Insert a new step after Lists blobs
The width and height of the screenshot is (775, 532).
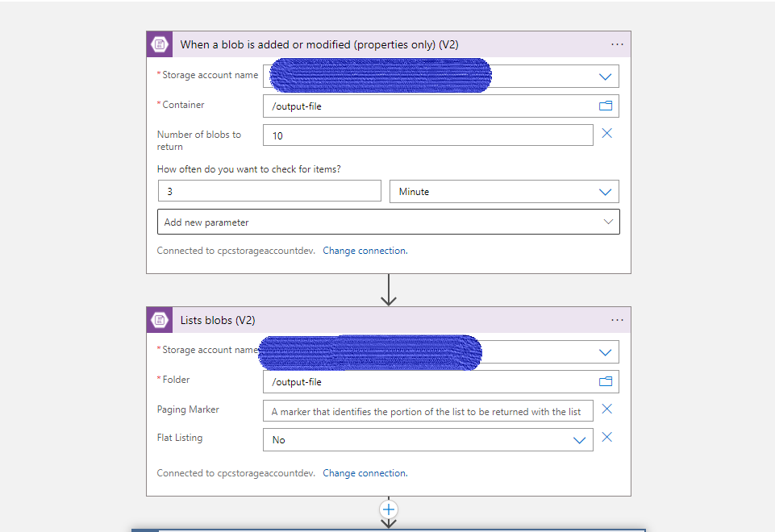click(x=389, y=509)
